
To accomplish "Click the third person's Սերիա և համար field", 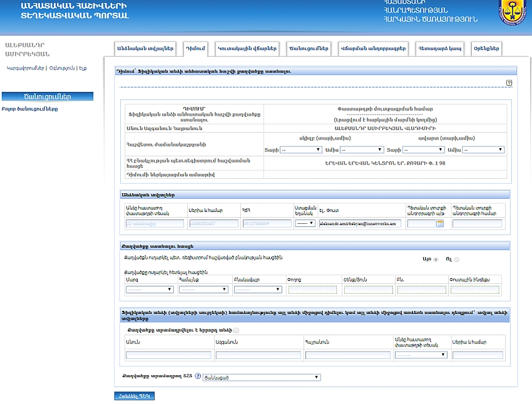I will tap(478, 355).
